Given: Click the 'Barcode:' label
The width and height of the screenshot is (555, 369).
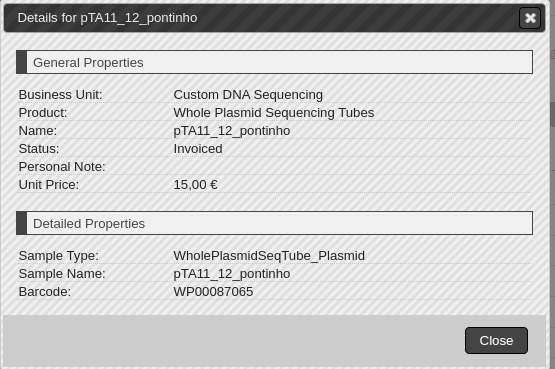Looking at the screenshot, I should 45,292.
